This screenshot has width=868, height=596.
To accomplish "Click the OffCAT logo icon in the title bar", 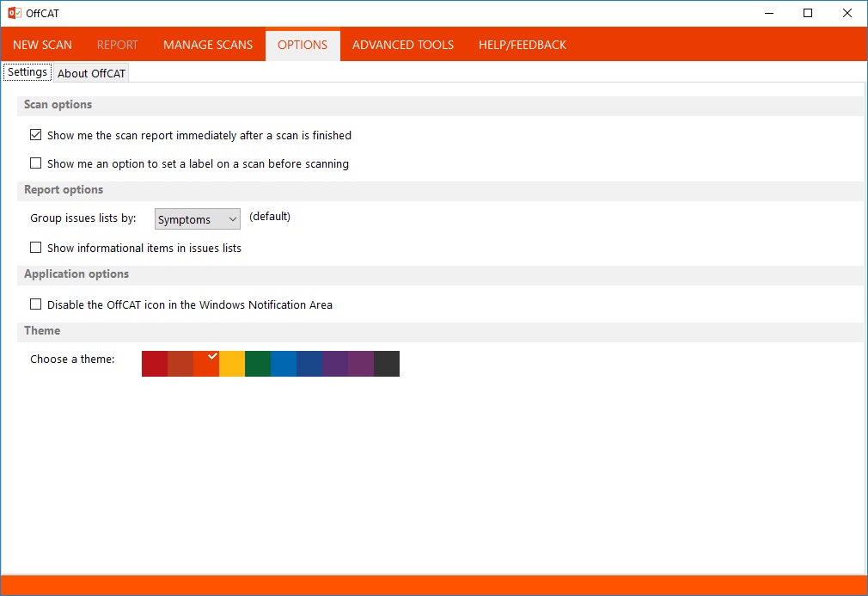I will coord(14,12).
